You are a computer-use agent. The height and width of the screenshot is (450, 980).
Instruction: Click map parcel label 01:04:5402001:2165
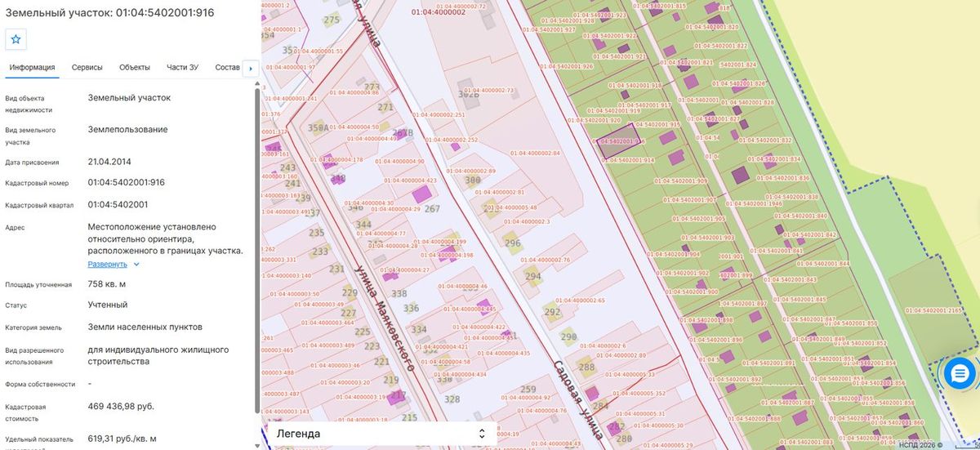933,310
